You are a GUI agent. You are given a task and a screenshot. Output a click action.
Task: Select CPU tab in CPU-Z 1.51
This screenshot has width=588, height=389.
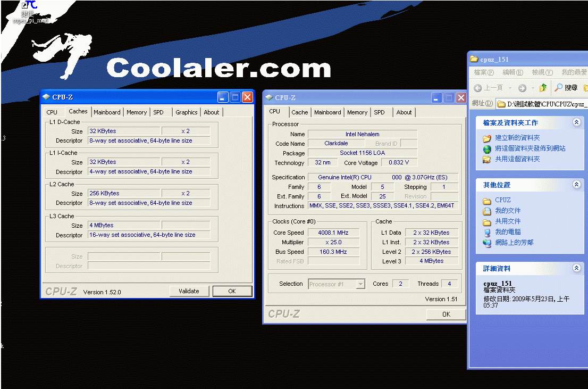pos(275,112)
